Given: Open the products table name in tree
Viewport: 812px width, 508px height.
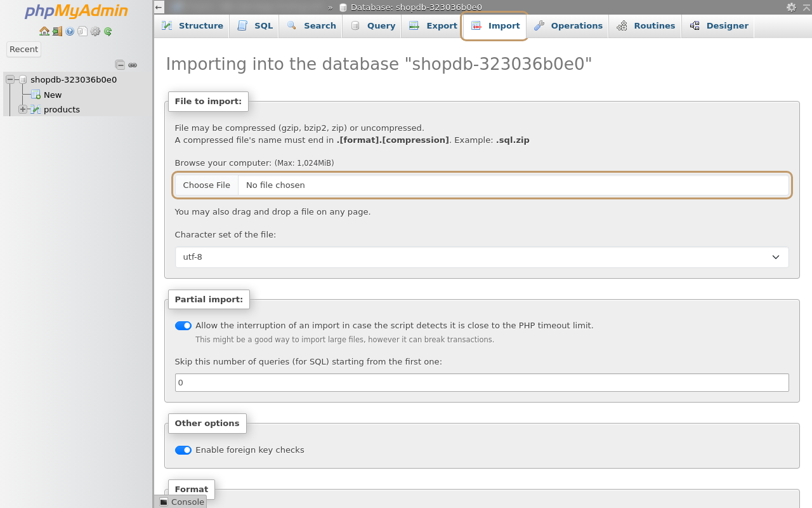Looking at the screenshot, I should [62, 109].
